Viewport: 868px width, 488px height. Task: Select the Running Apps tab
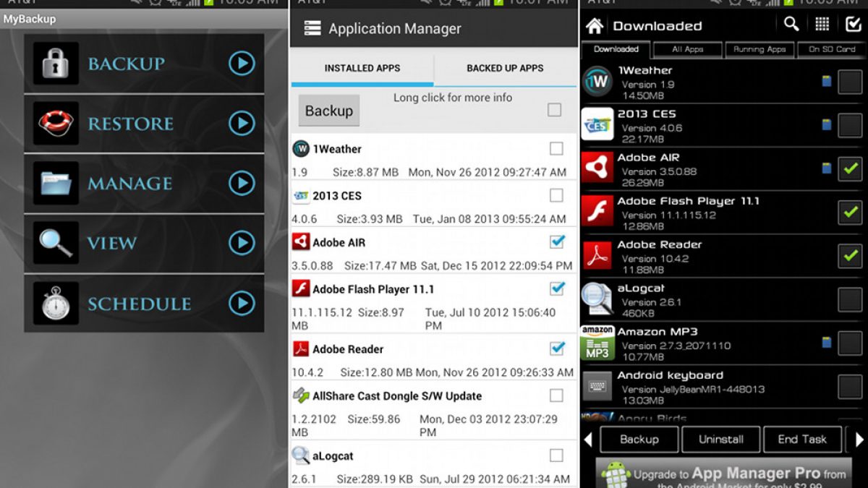click(759, 50)
